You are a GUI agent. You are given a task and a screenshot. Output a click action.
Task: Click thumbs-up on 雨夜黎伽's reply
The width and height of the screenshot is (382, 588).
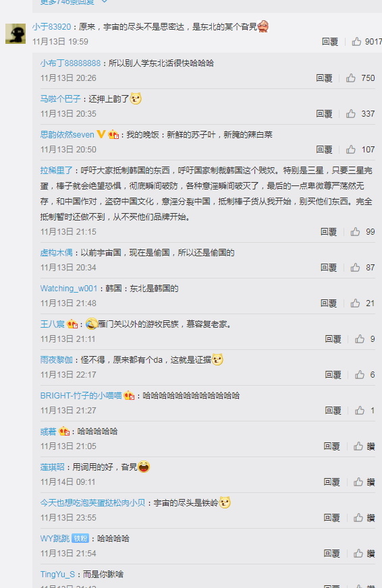click(x=360, y=375)
